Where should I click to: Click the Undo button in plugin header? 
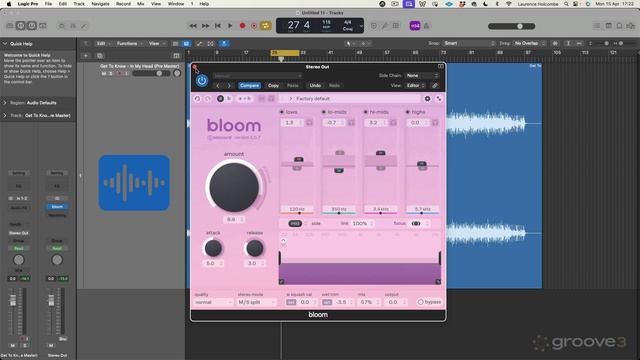(x=315, y=86)
